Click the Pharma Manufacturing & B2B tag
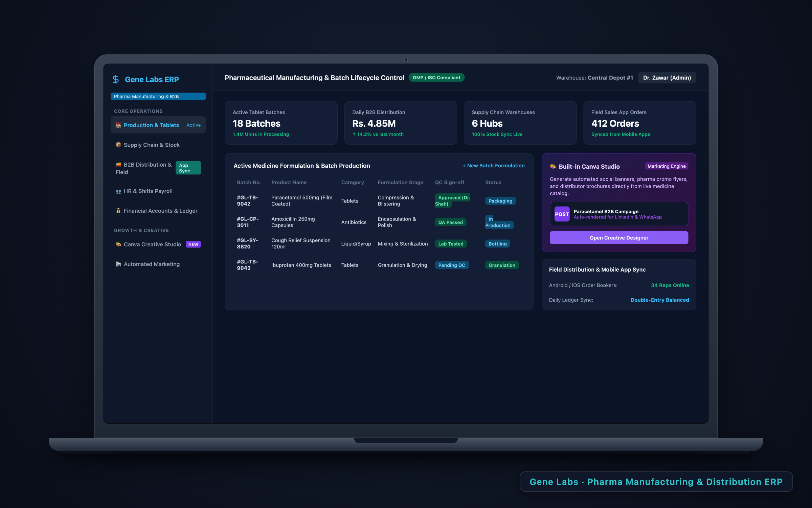The width and height of the screenshot is (812, 508). tap(158, 97)
